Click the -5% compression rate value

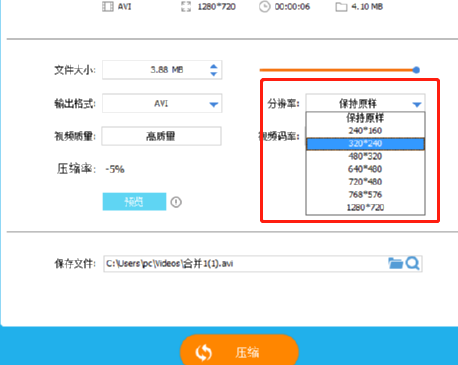point(115,169)
